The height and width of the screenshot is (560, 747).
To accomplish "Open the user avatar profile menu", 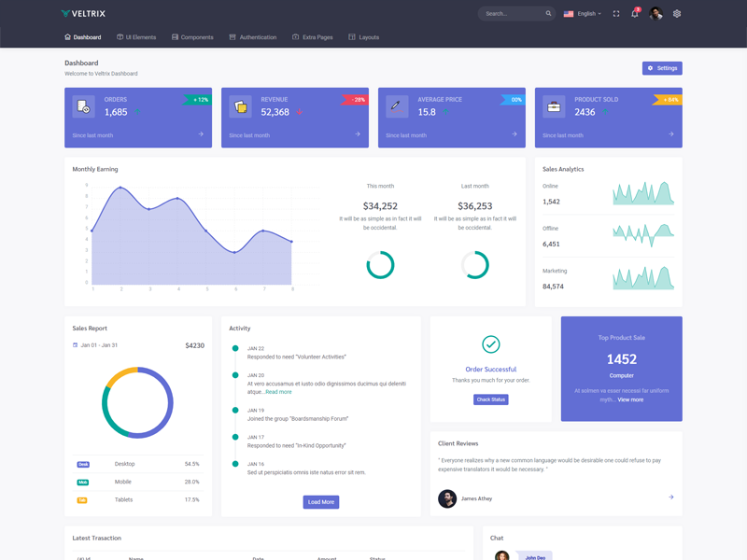I will click(656, 14).
